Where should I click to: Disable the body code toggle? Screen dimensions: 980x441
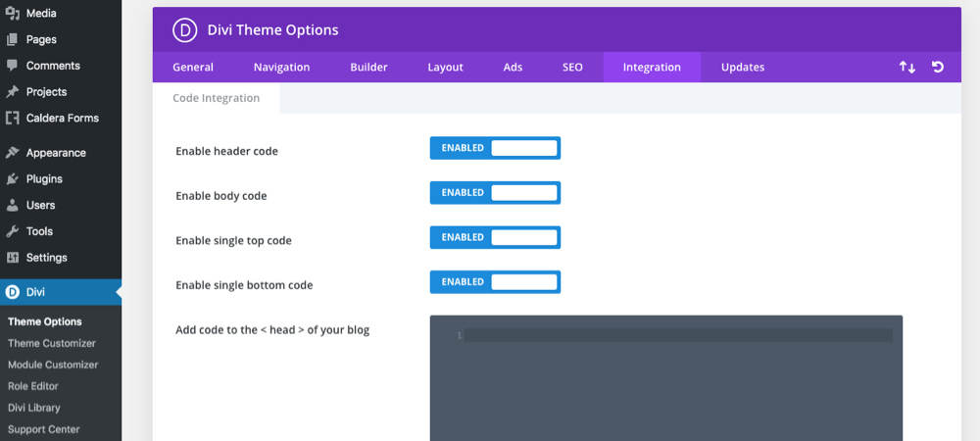point(495,192)
